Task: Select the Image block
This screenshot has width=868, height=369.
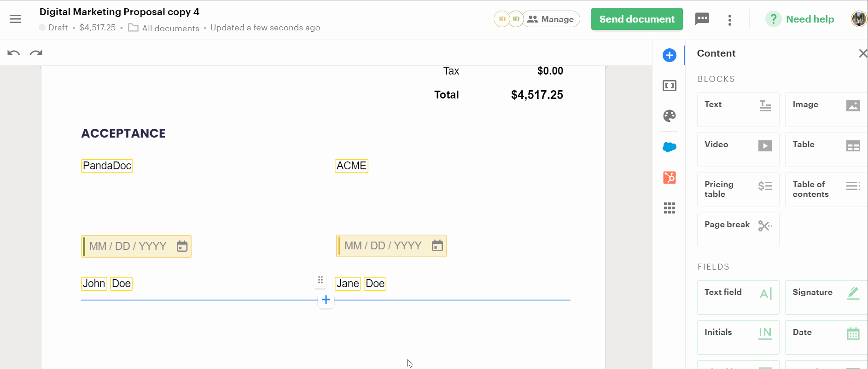Action: [826, 110]
